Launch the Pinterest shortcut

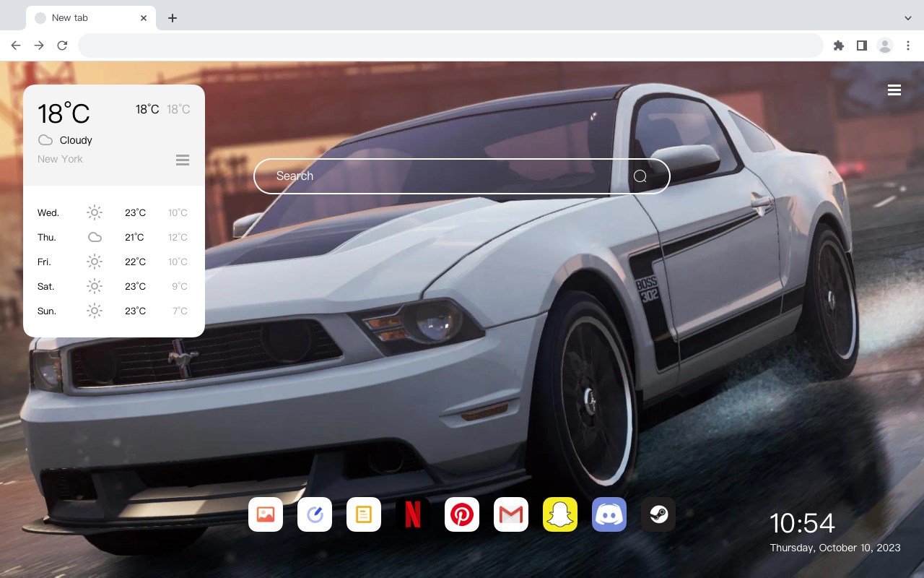[462, 514]
